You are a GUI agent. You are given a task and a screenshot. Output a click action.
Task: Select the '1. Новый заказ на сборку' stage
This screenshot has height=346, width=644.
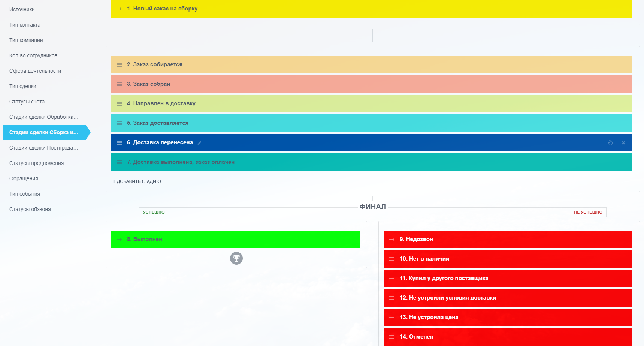pos(371,9)
